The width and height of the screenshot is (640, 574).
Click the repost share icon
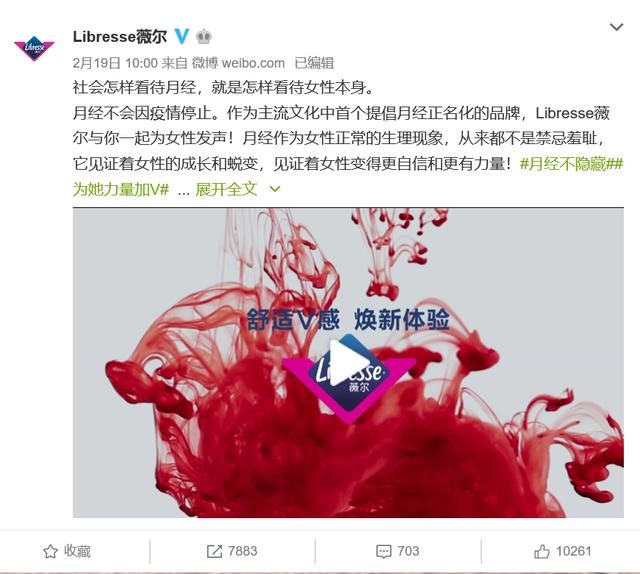click(215, 551)
